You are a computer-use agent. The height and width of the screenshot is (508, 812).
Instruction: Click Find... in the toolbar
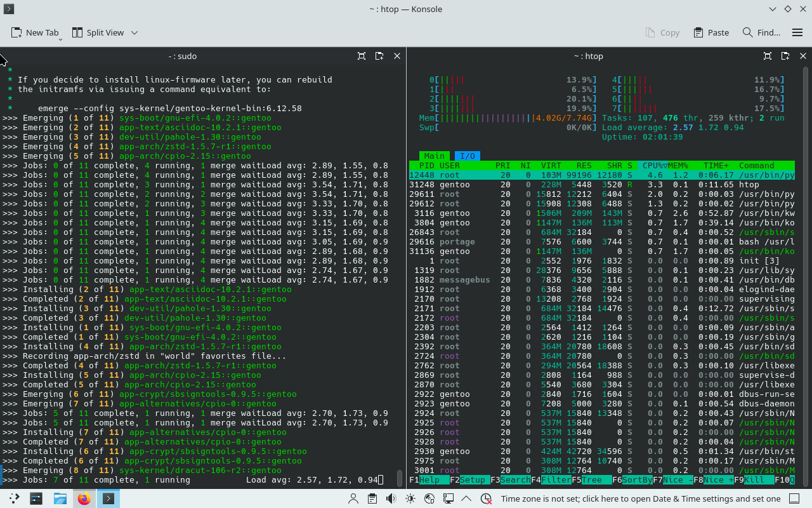761,32
